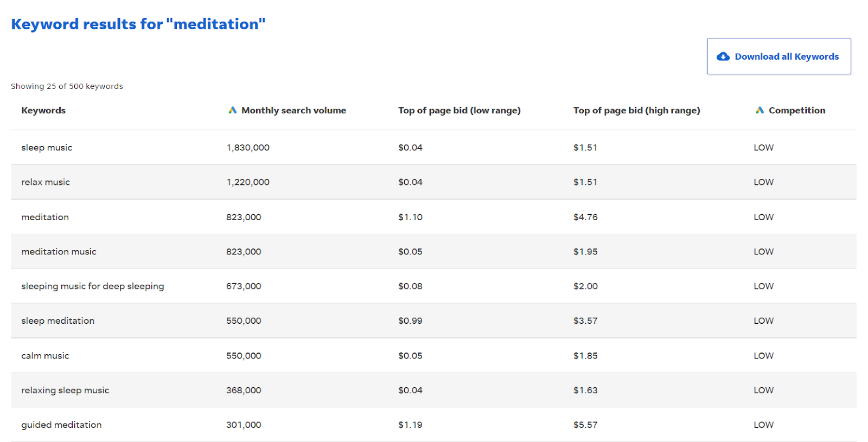Click the low bid $0.05 in the calm music row
This screenshot has height=442, width=868.
(410, 356)
